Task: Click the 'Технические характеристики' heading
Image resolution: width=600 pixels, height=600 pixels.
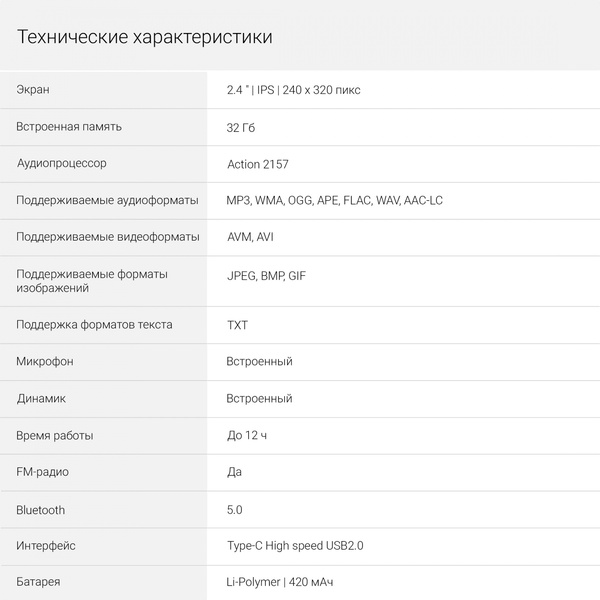Action: point(144,38)
